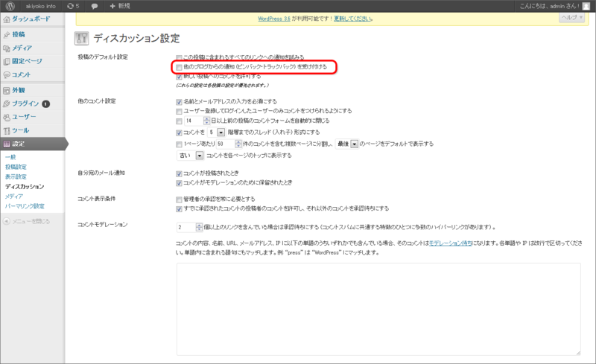Click ディスカッション current submenu item

[x=25, y=187]
